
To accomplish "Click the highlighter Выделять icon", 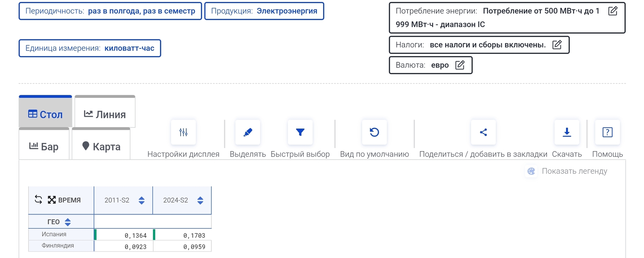I will coord(248,132).
